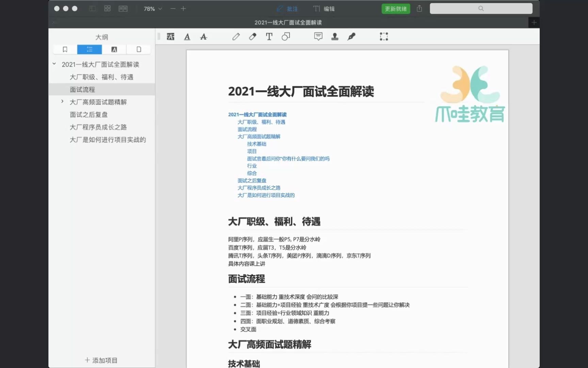The width and height of the screenshot is (588, 368).
Task: Follow TOC link 大厂高频面试题精解 in page
Action: (259, 137)
